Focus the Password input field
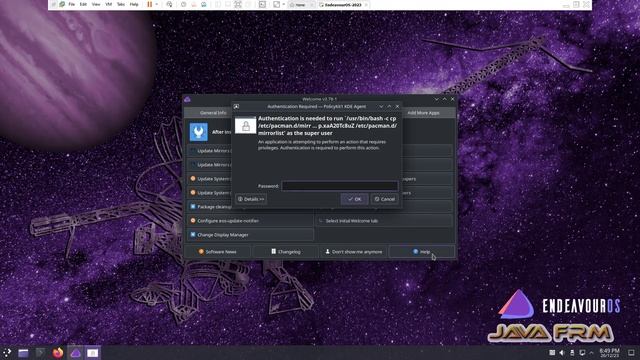Viewport: 640px width, 360px height. (x=340, y=186)
